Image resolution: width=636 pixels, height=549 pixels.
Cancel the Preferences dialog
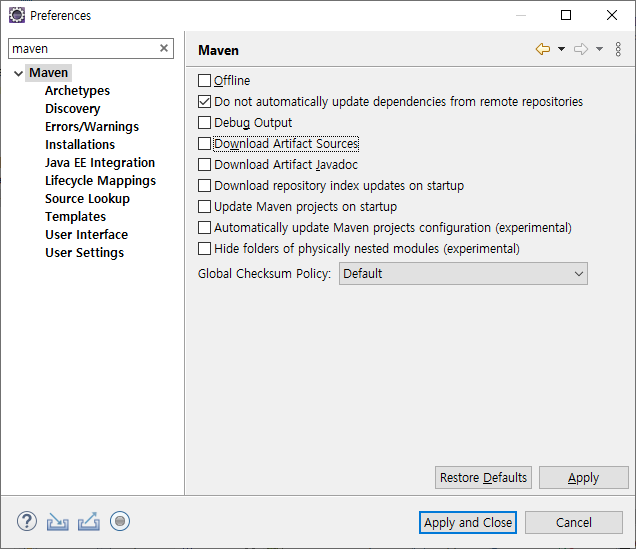pyautogui.click(x=574, y=522)
